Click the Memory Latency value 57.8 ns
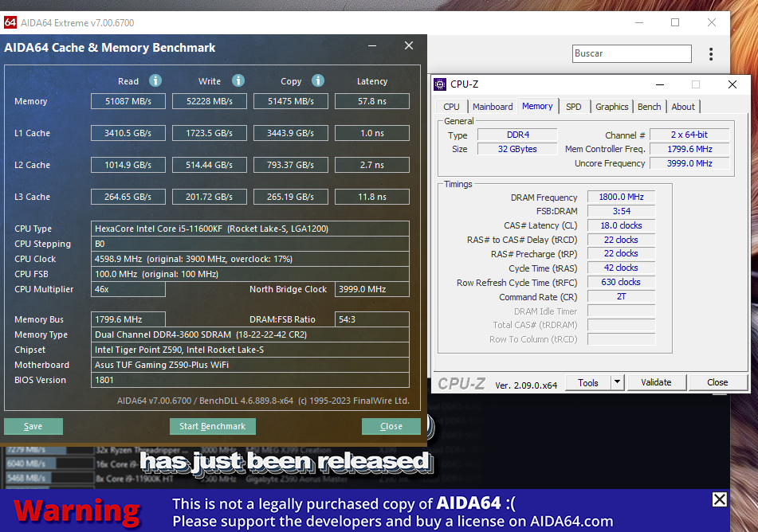 (x=372, y=101)
